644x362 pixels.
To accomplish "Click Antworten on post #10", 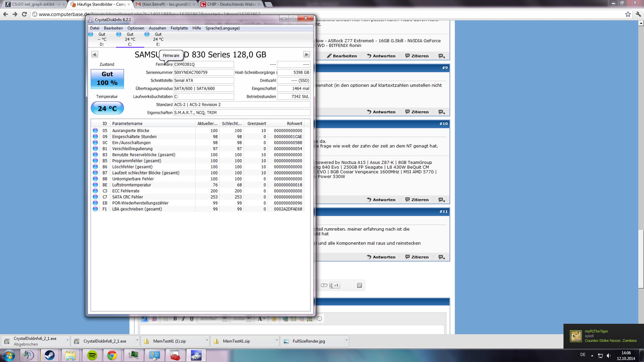I will click(x=381, y=200).
